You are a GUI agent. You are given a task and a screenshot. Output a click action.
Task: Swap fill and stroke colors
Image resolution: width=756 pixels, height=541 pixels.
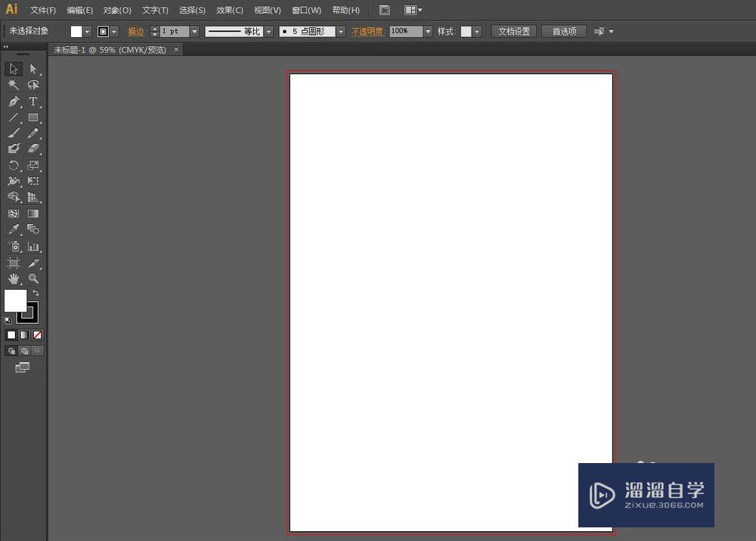click(36, 293)
